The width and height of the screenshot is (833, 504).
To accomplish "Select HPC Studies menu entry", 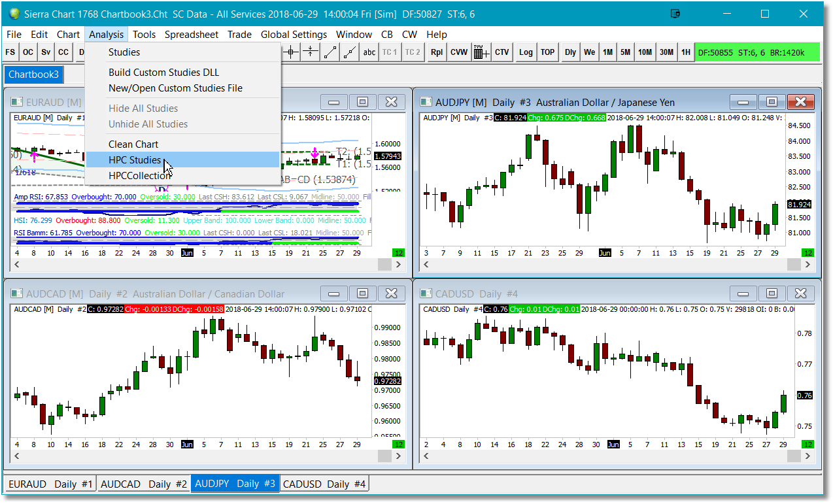I will 183,160.
